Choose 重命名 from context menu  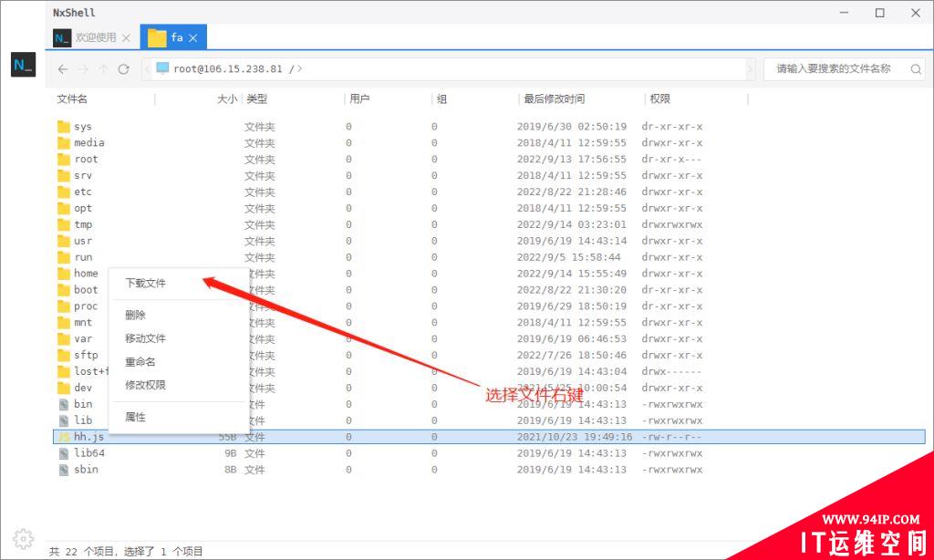click(x=140, y=361)
